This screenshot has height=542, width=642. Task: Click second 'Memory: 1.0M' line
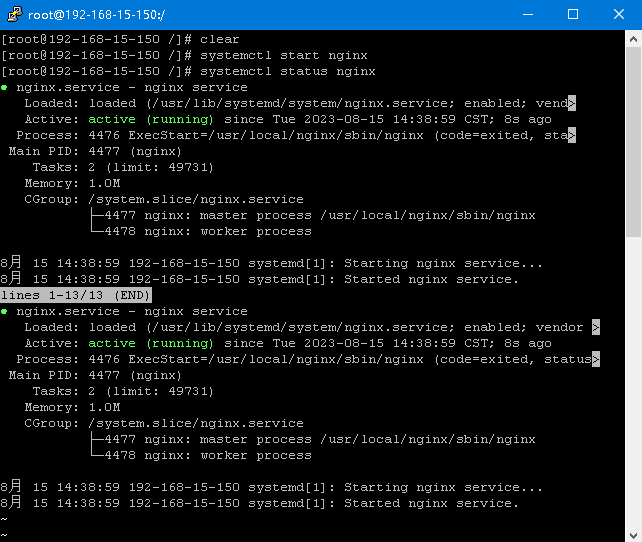coord(72,407)
